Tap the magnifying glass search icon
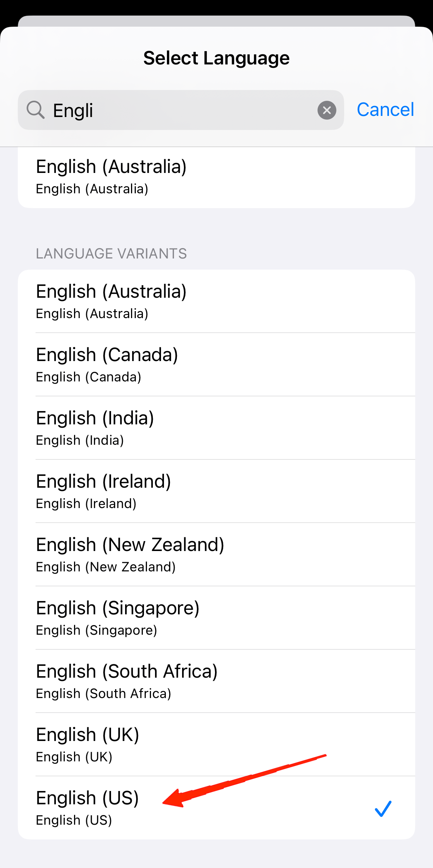This screenshot has width=433, height=868. click(36, 110)
